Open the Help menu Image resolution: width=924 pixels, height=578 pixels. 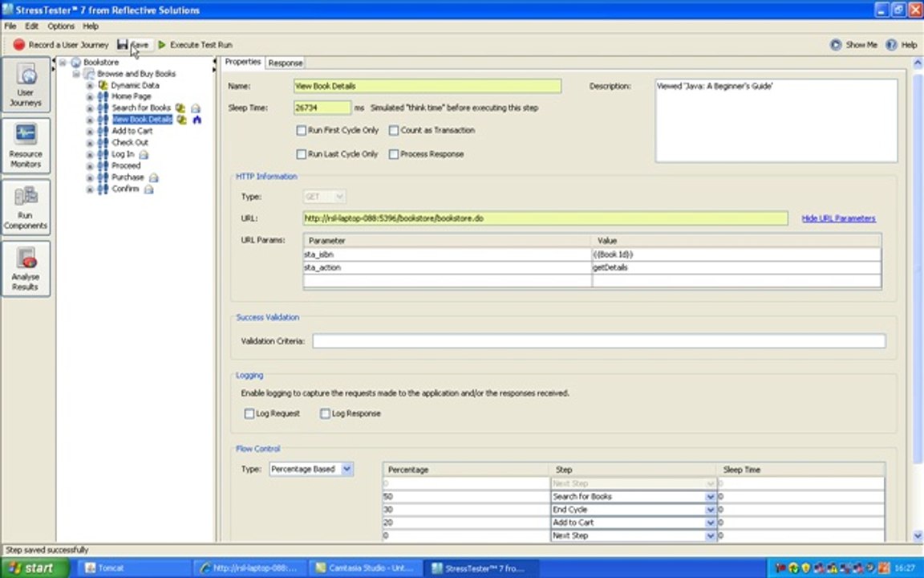pyautogui.click(x=90, y=26)
